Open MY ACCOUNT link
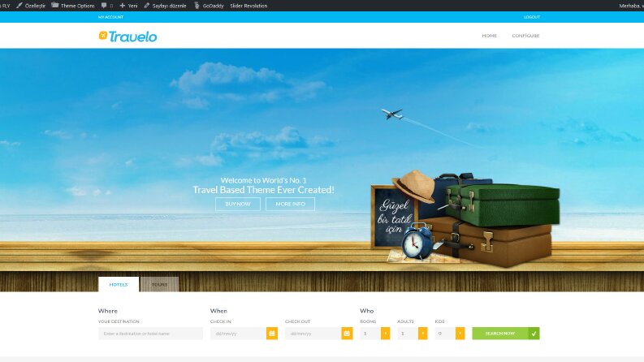 click(110, 17)
